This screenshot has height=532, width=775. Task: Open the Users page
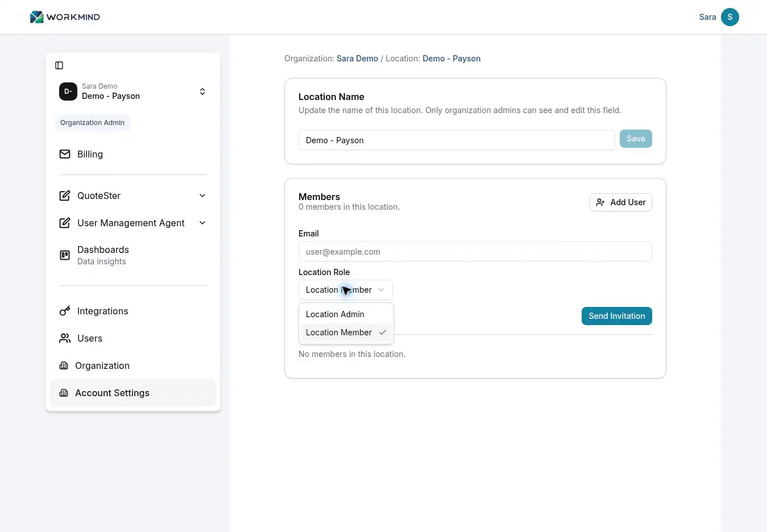pyautogui.click(x=133, y=338)
